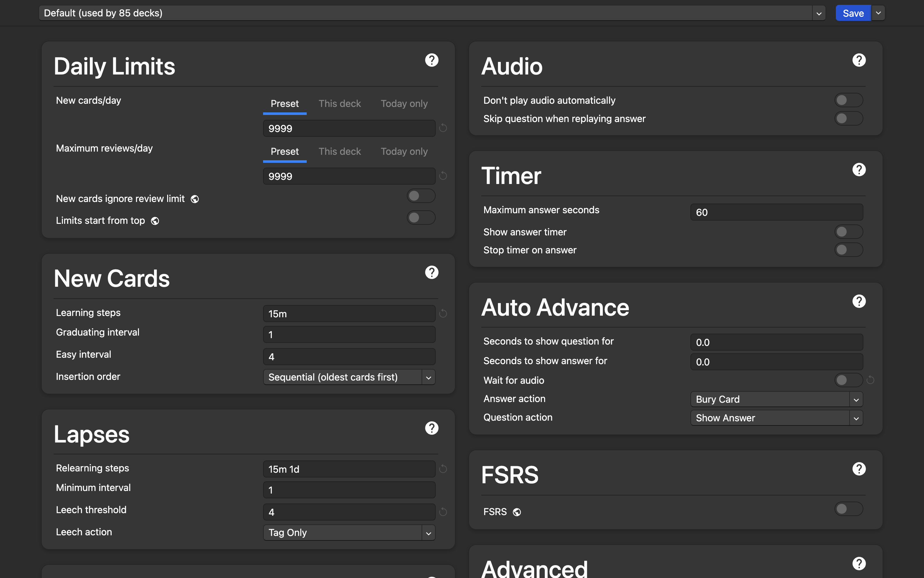Open Lapses help question mark

coord(432,428)
